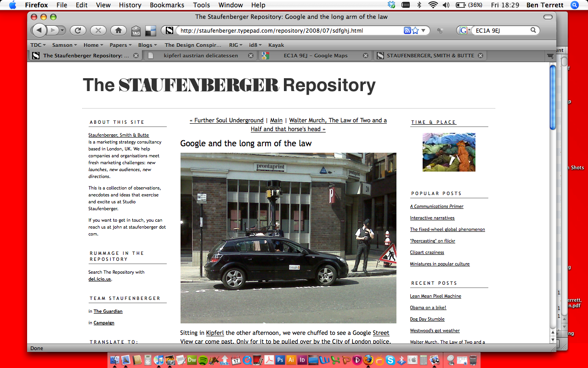
Task: Open the Blogs bookmarks dropdown
Action: [147, 45]
